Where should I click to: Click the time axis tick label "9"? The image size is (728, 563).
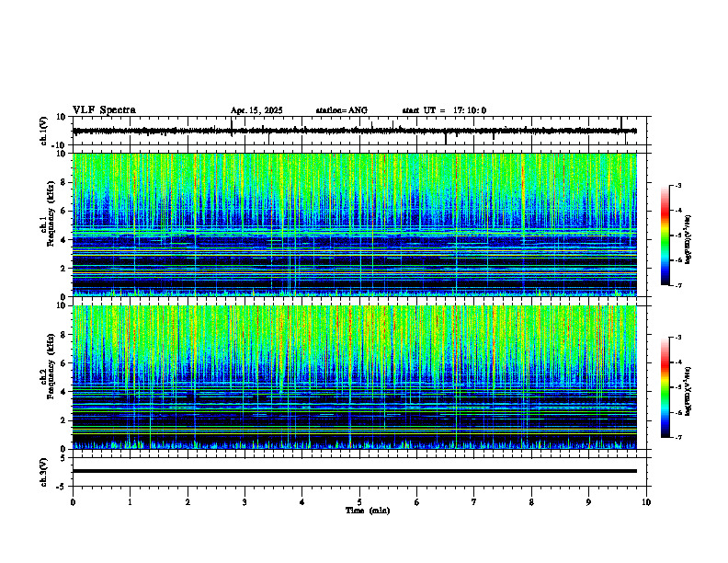pyautogui.click(x=588, y=502)
